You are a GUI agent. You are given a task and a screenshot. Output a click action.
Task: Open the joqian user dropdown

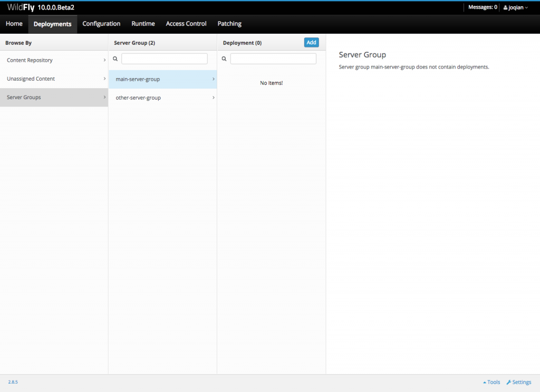pos(516,7)
